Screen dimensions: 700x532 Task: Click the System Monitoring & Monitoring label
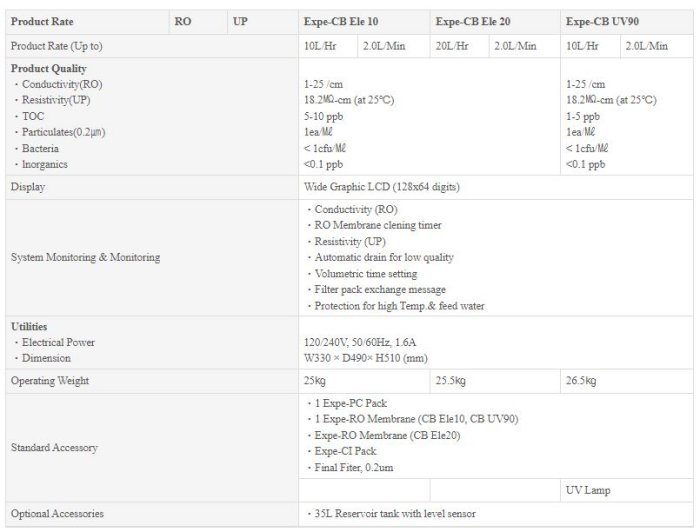coord(85,257)
